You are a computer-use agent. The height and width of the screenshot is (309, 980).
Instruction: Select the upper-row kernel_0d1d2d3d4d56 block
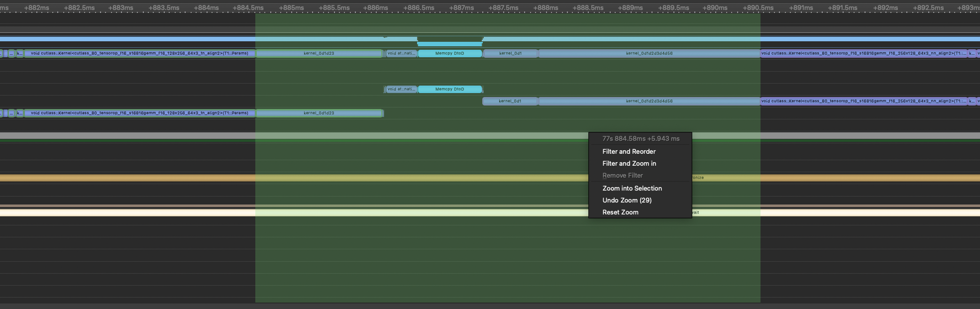point(650,53)
